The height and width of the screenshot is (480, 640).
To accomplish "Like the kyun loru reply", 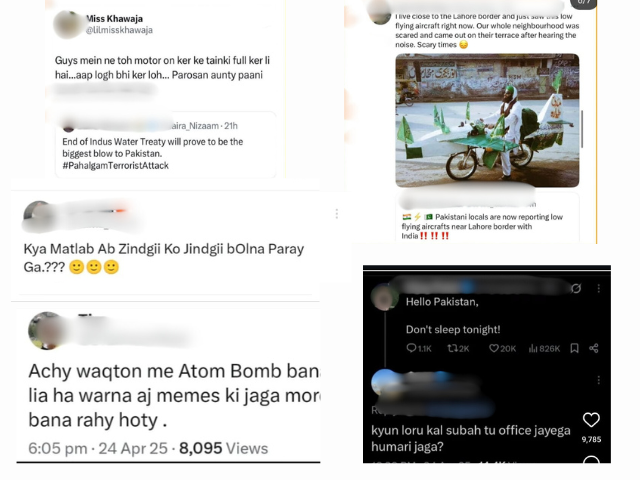I will 591,420.
